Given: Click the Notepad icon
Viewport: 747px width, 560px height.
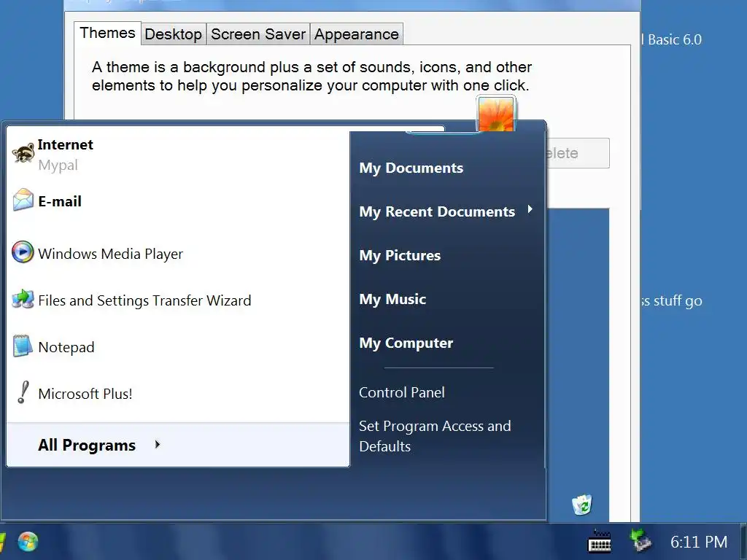Looking at the screenshot, I should pos(23,346).
